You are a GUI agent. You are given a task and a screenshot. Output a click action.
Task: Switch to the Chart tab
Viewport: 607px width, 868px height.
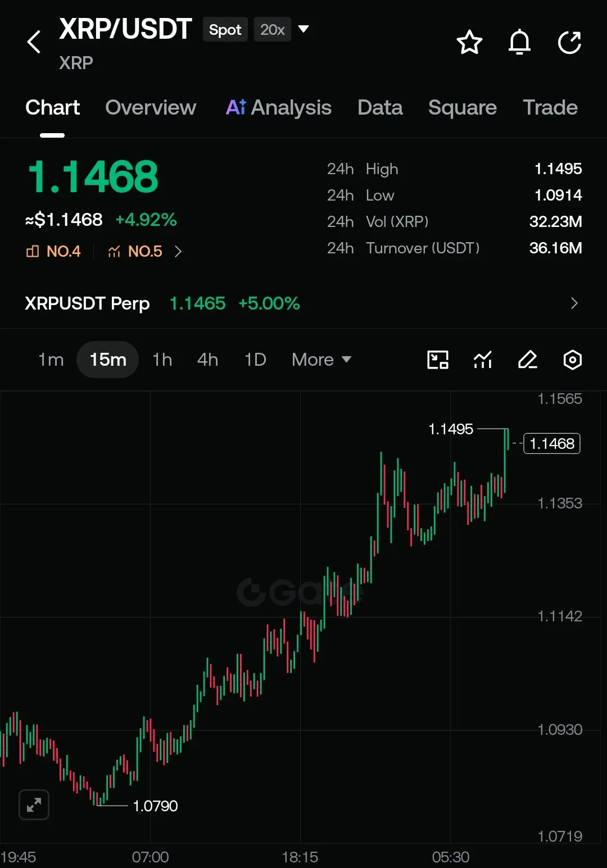tap(53, 107)
